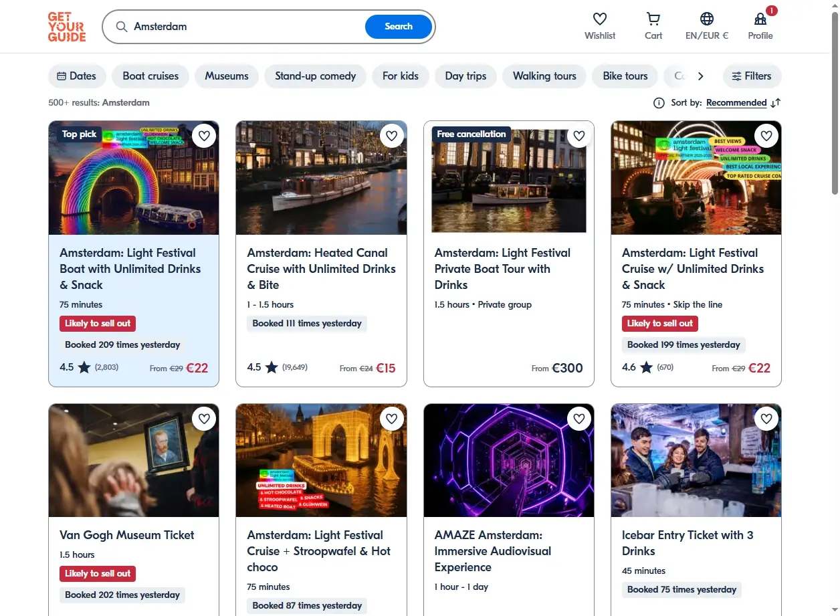Click the '500+ results: Amsterdam' text
Screen dimensions: 840x616
99,103
